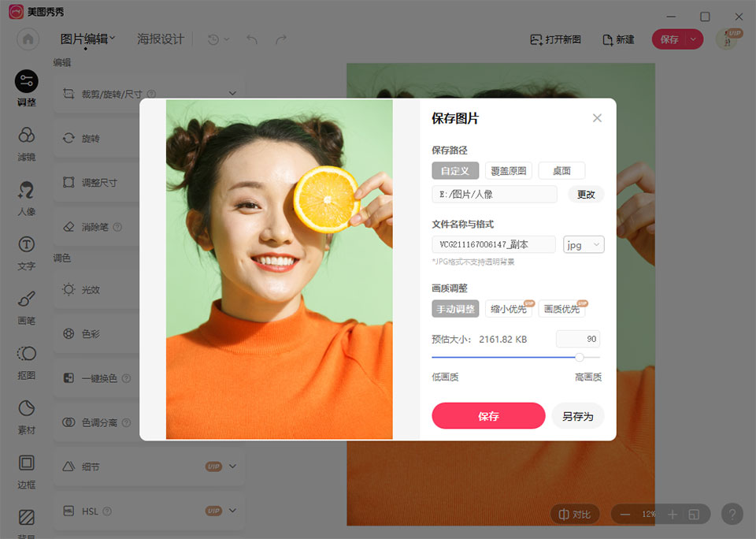Image resolution: width=756 pixels, height=539 pixels.
Task: Open the 抠图 cutout tool
Action: click(26, 359)
